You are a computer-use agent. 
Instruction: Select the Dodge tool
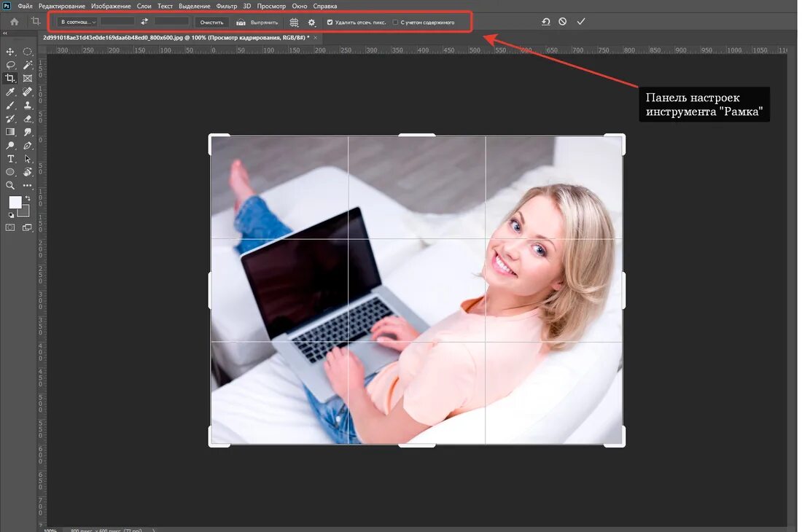pos(10,146)
